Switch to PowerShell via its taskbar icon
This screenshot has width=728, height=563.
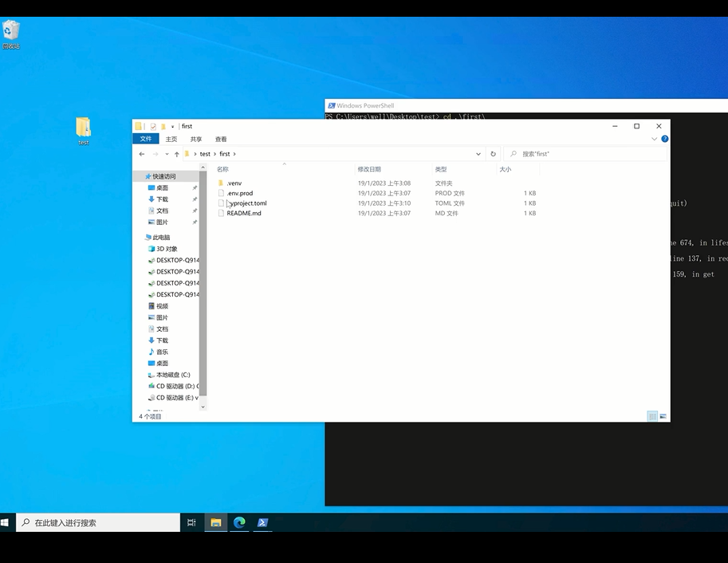pos(262,522)
